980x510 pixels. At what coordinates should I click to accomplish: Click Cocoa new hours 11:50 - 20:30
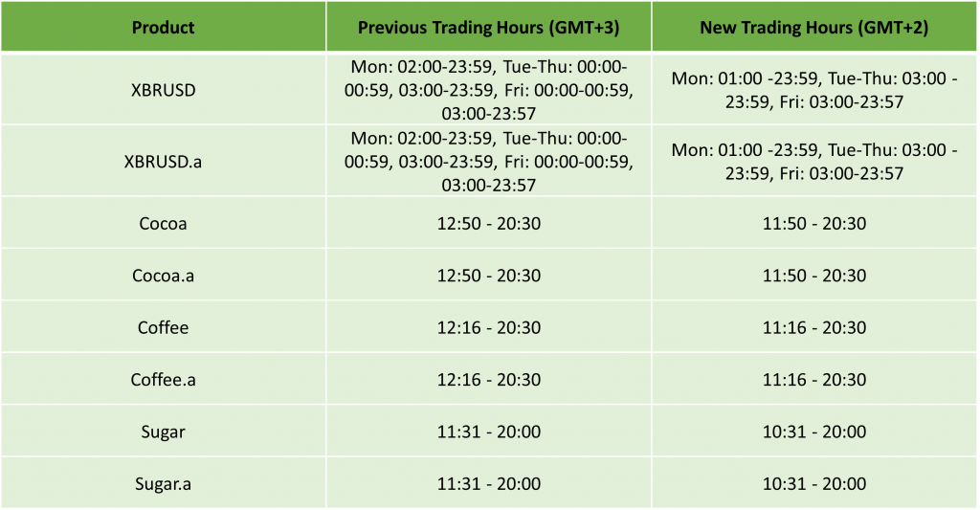tap(814, 224)
